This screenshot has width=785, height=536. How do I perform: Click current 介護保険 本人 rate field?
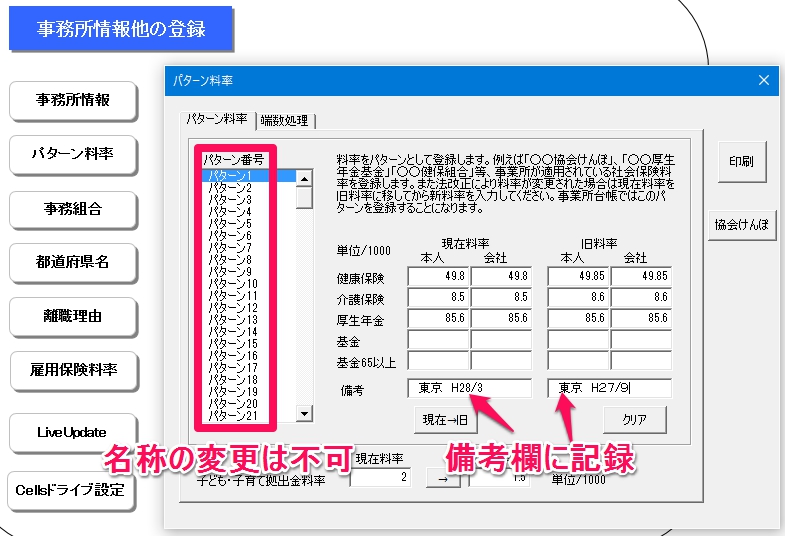[x=438, y=297]
